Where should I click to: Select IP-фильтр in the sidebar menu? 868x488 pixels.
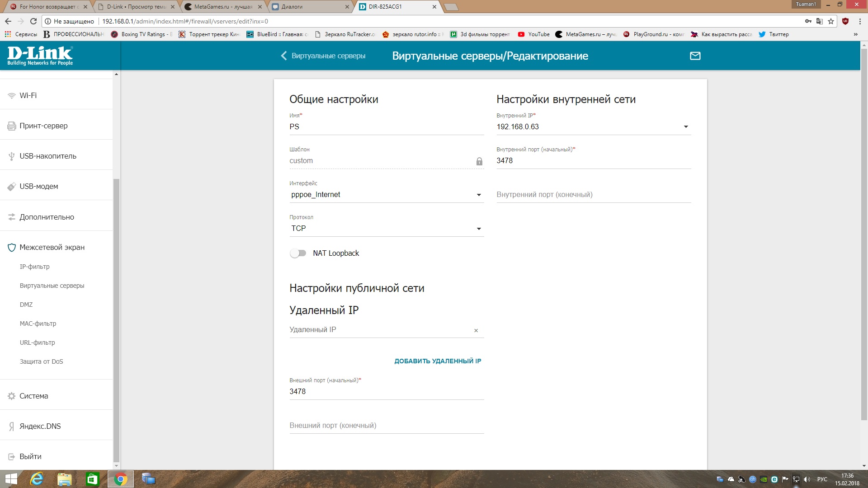35,267
